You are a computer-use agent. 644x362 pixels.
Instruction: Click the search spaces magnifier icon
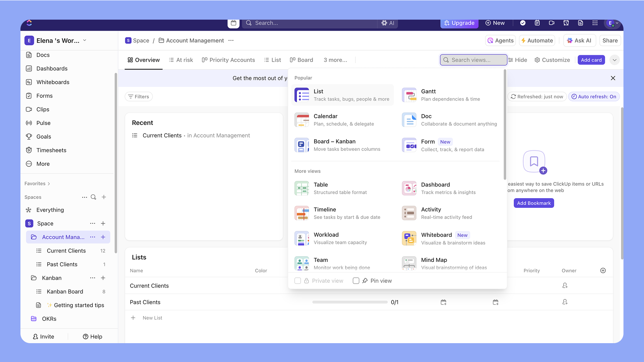(x=94, y=197)
